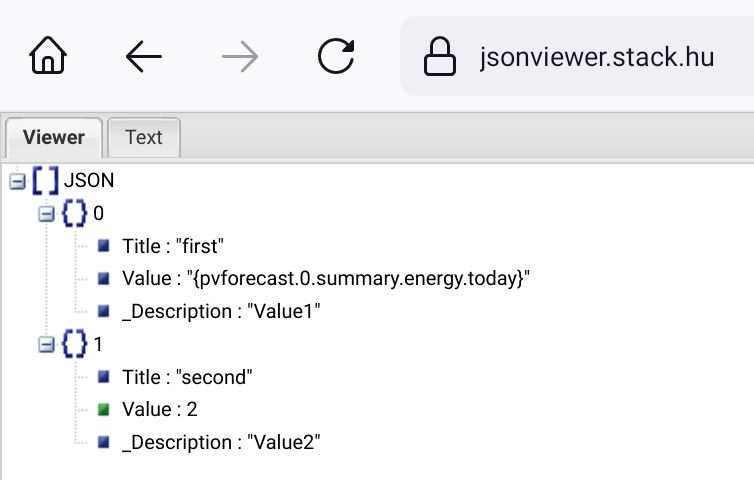Switch to the Text tab

point(143,138)
